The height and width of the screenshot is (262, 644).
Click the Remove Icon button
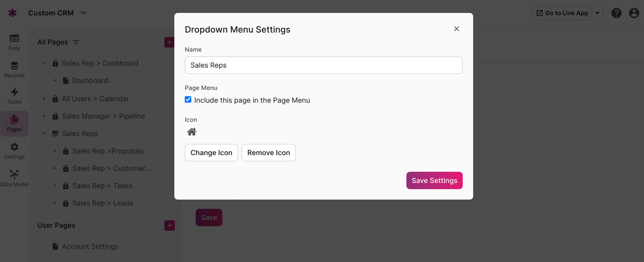click(268, 153)
